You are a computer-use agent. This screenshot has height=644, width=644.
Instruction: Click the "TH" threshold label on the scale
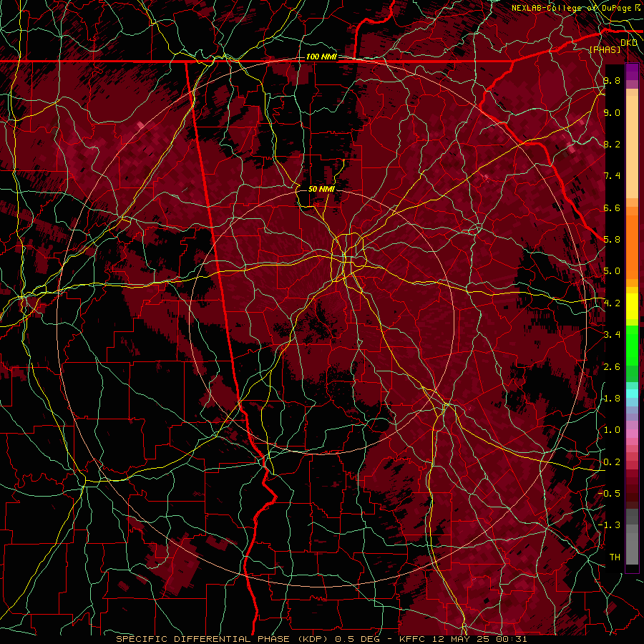[x=615, y=557]
